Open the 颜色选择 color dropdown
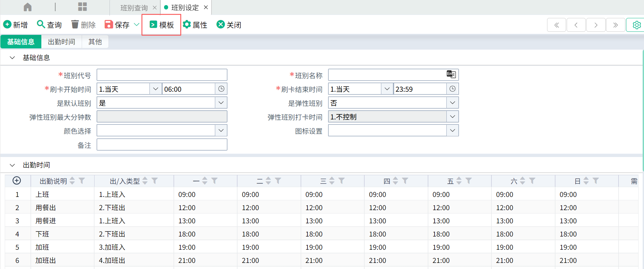644x269 pixels. (x=221, y=131)
